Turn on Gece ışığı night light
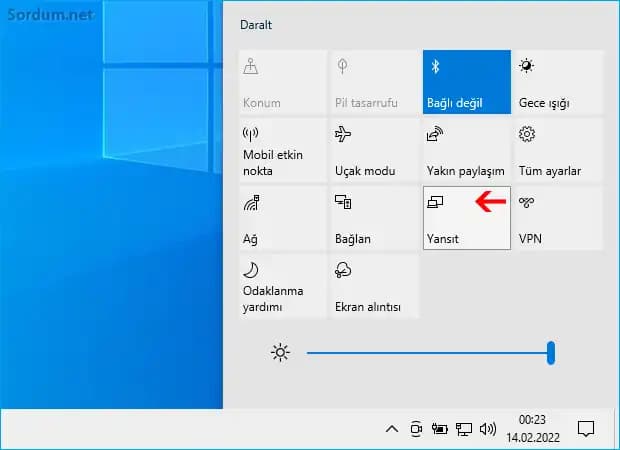This screenshot has height=450, width=620. pos(559,83)
